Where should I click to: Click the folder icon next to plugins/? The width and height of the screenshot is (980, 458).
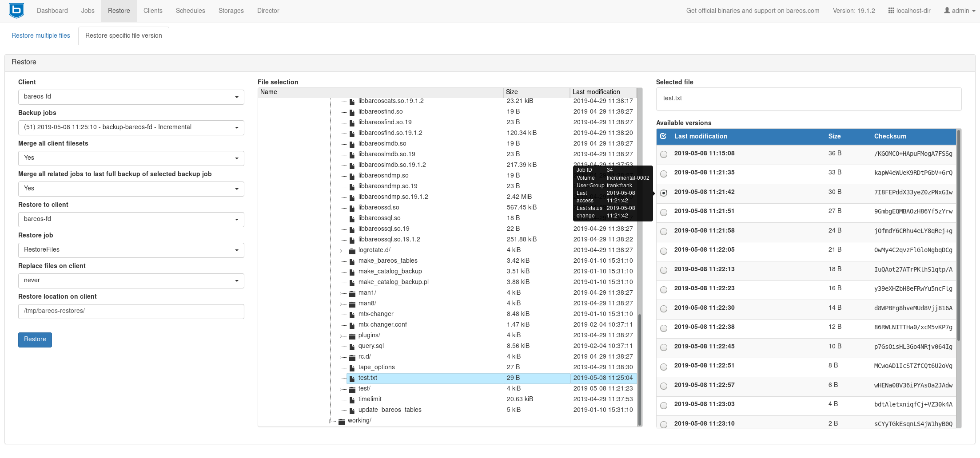pos(351,335)
